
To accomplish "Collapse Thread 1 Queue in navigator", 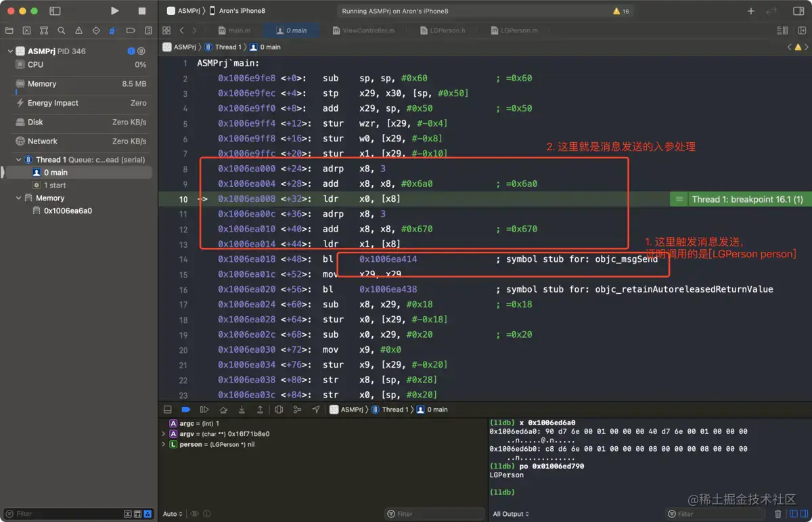I will coord(18,160).
